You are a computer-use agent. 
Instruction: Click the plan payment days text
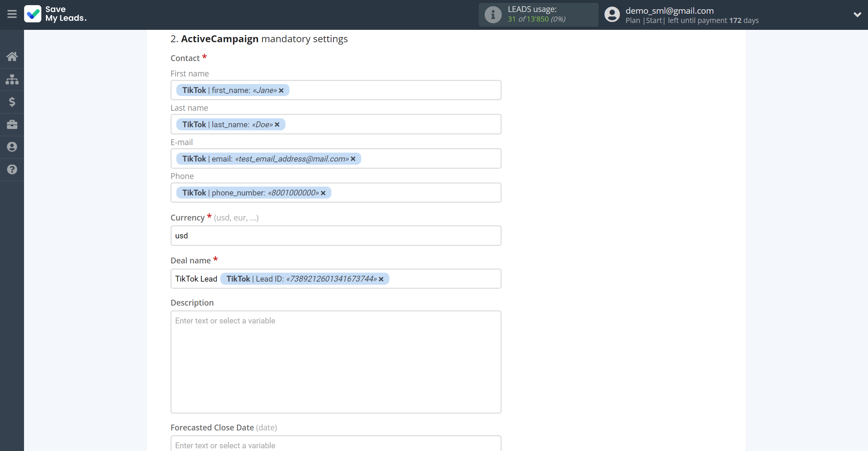coord(692,21)
